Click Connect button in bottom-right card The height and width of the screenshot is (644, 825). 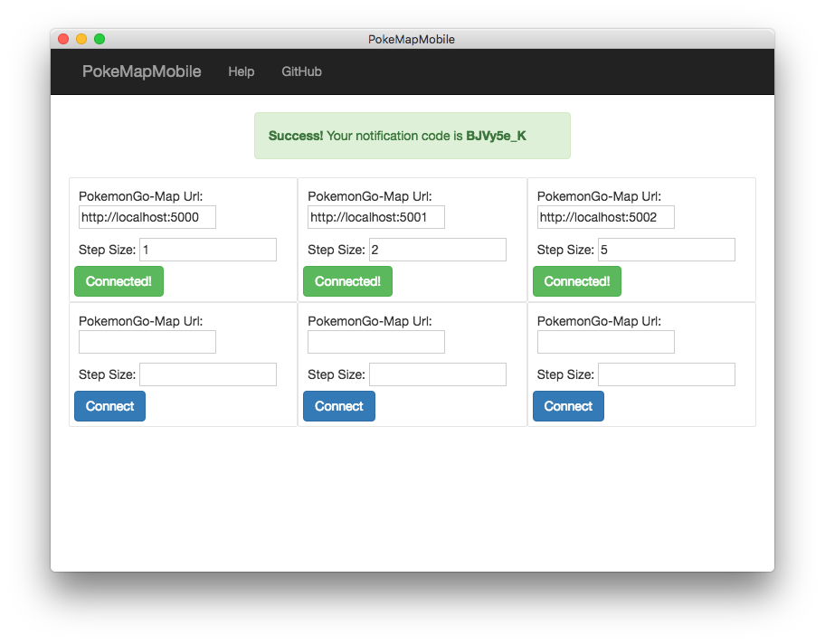pyautogui.click(x=568, y=405)
